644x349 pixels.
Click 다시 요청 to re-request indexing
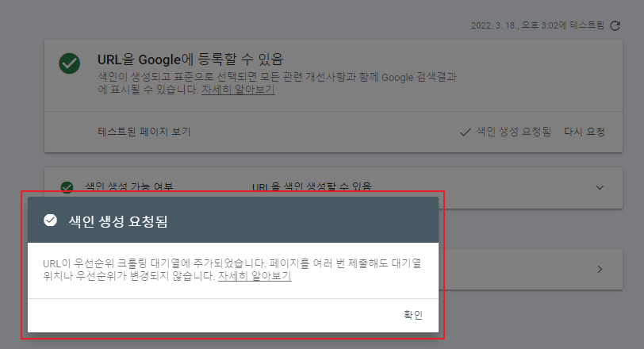click(584, 132)
